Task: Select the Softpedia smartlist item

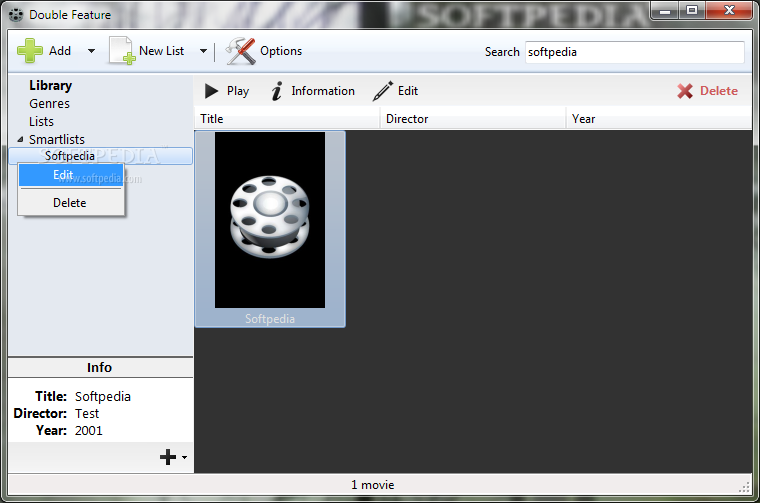Action: (101, 156)
